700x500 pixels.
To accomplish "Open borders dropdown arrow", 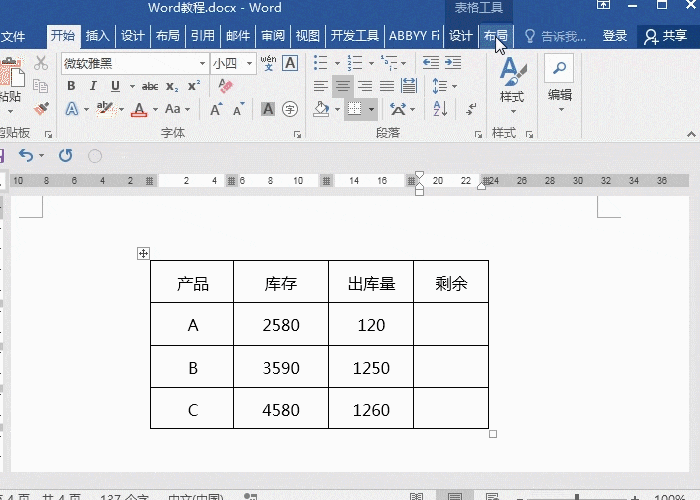I will click(x=371, y=109).
